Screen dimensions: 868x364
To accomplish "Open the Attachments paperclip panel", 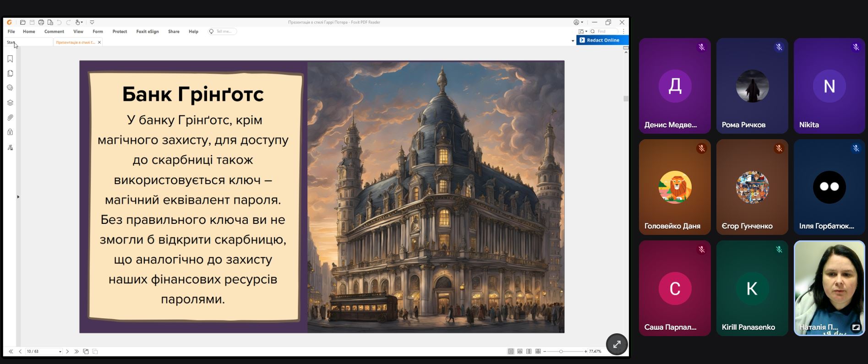I will [10, 118].
